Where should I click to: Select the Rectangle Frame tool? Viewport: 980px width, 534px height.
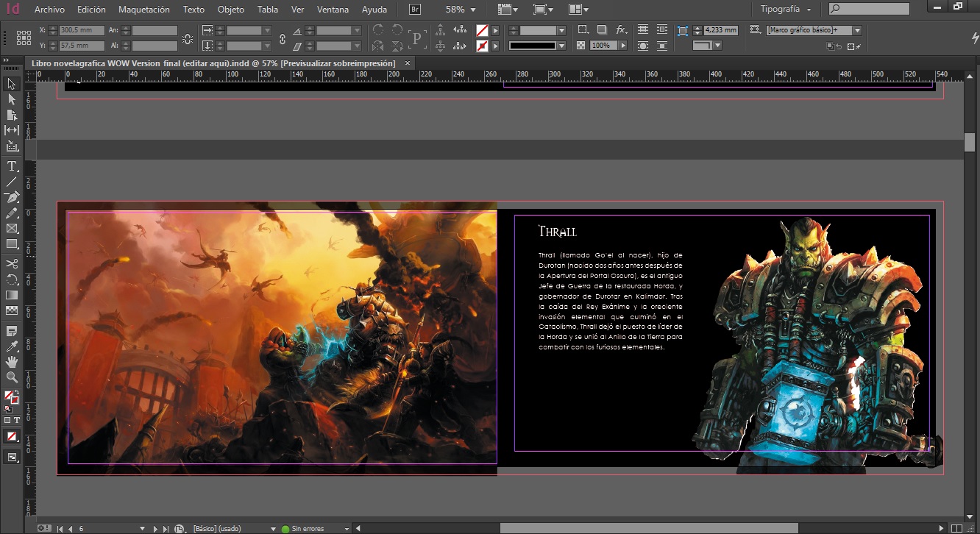(x=12, y=228)
